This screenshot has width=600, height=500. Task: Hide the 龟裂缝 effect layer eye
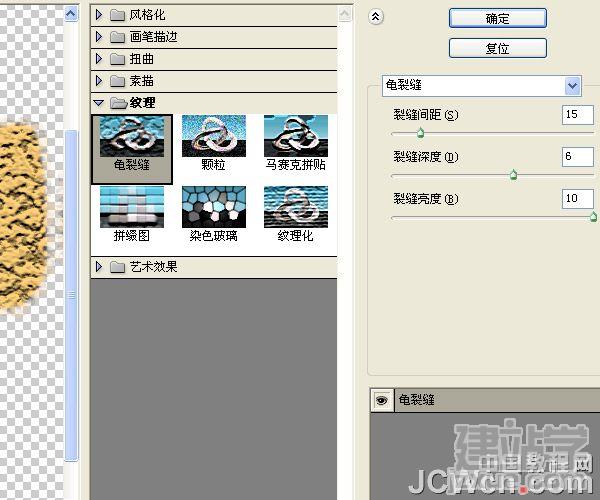[x=382, y=400]
